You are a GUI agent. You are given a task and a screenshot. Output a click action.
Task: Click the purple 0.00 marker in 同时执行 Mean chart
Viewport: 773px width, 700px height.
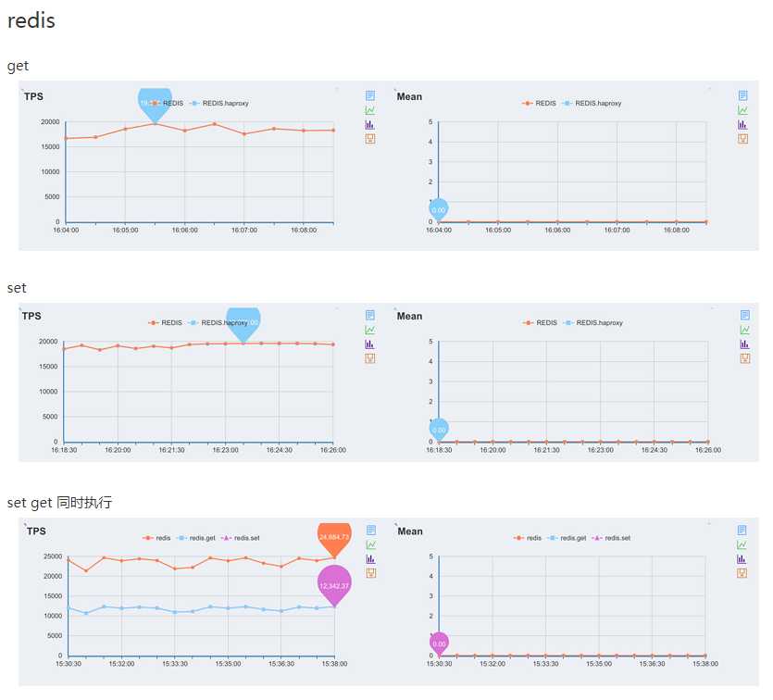click(x=439, y=644)
